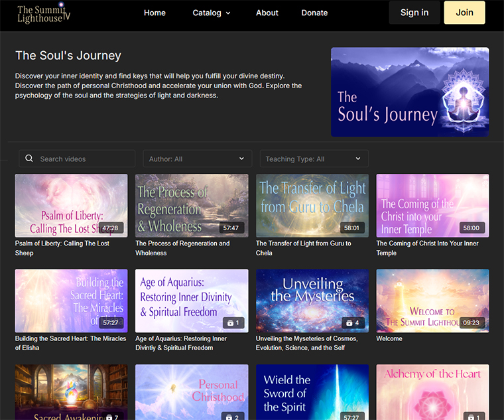
Task: Open Sacred Awakening collection thumbnail
Action: (x=71, y=392)
